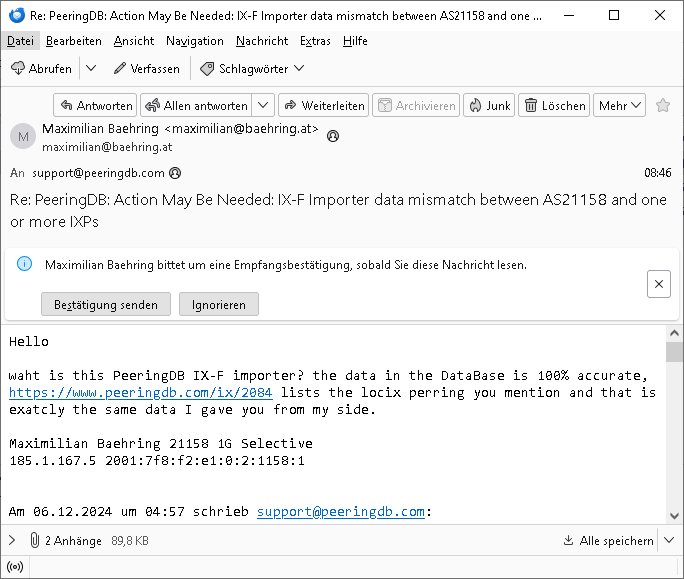
Task: Toggle the star flag on this message
Action: 663,105
